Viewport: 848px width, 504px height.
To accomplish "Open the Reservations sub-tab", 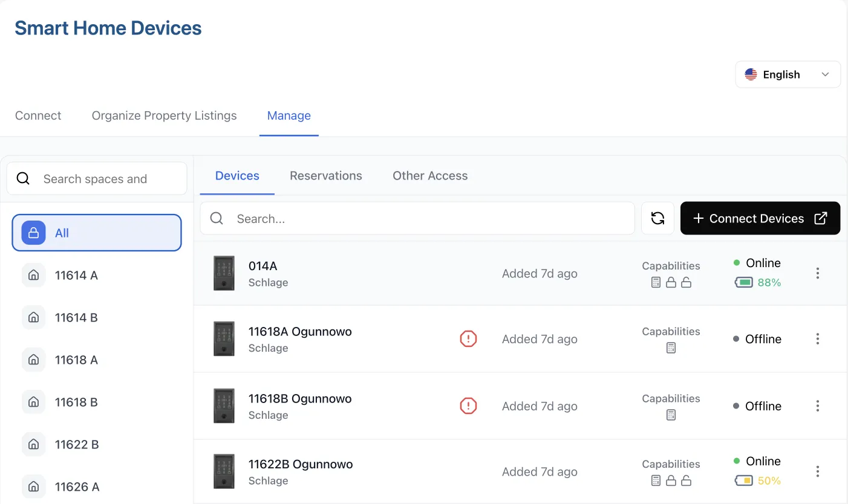I will tap(326, 176).
